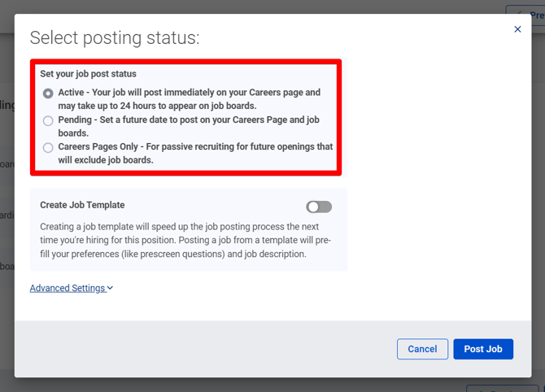Click the 'may take up to 24 hours' text
Viewport: 545px width, 392px height.
pos(157,106)
